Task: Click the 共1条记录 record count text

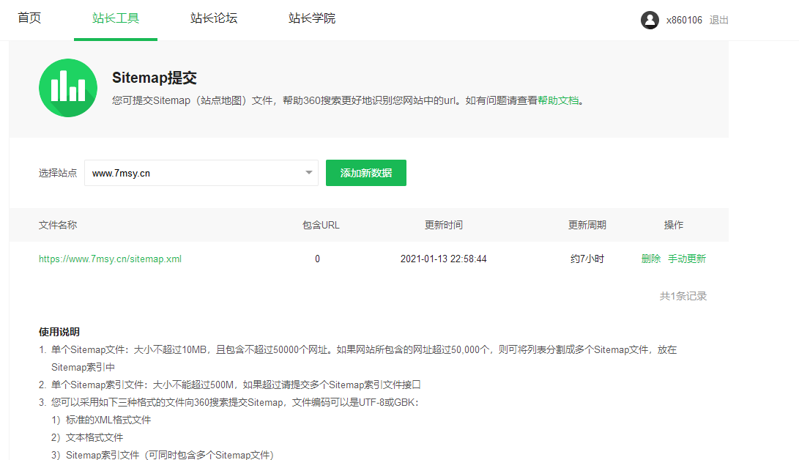Action: point(683,296)
